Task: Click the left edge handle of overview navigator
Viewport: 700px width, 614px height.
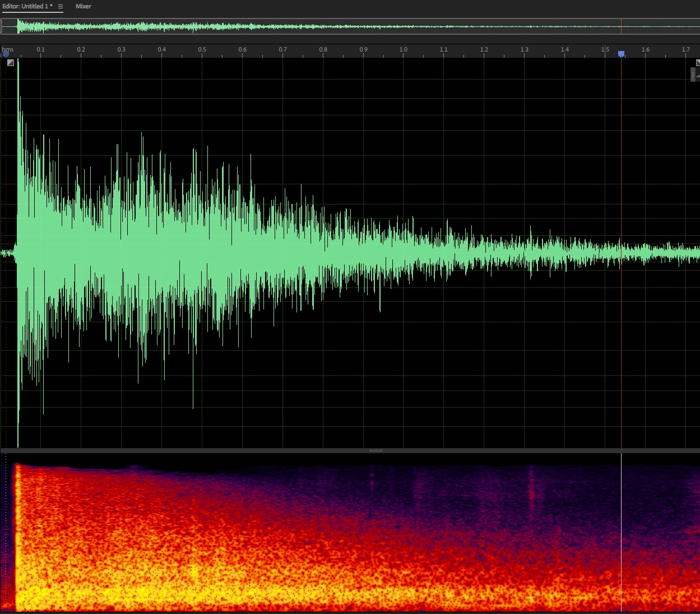Action: 2,26
